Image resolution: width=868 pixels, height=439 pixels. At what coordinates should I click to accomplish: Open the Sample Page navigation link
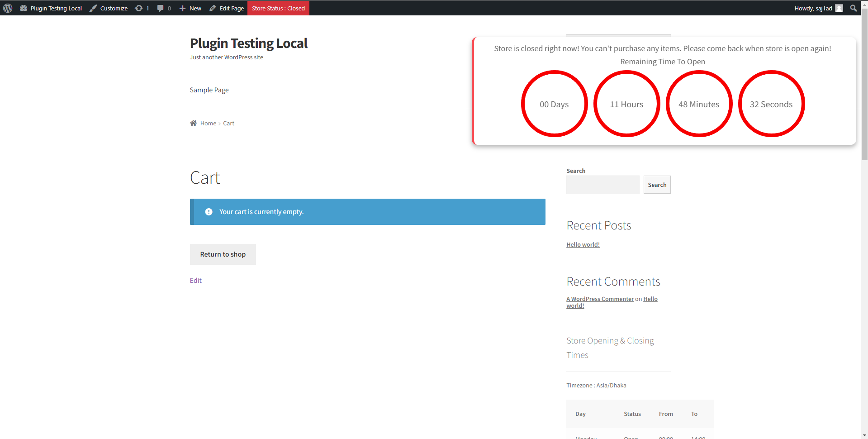point(209,90)
